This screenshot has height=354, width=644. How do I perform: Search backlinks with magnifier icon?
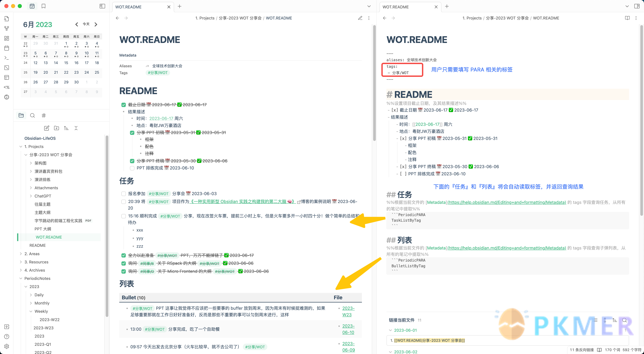[x=624, y=320]
